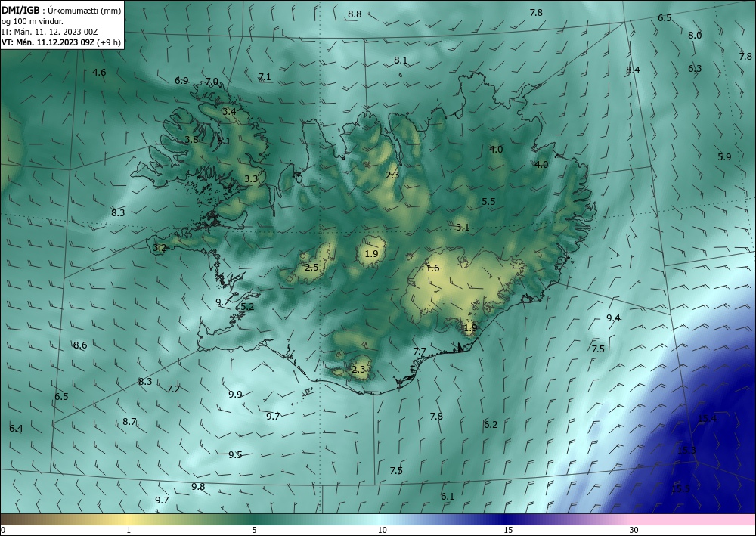Click the "9.9" value label
Image resolution: width=756 pixels, height=536 pixels.
point(235,395)
